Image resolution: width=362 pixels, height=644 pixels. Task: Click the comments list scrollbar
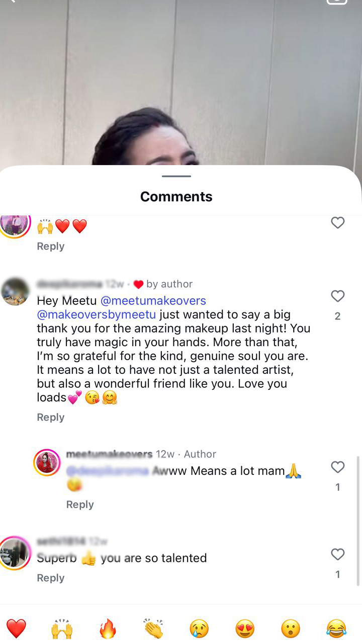point(358,521)
